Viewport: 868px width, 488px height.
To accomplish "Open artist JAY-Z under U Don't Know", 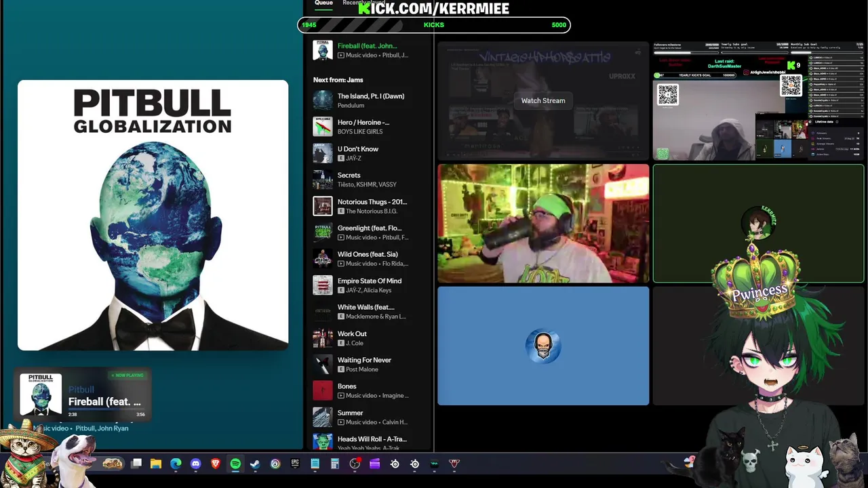I will pyautogui.click(x=354, y=158).
